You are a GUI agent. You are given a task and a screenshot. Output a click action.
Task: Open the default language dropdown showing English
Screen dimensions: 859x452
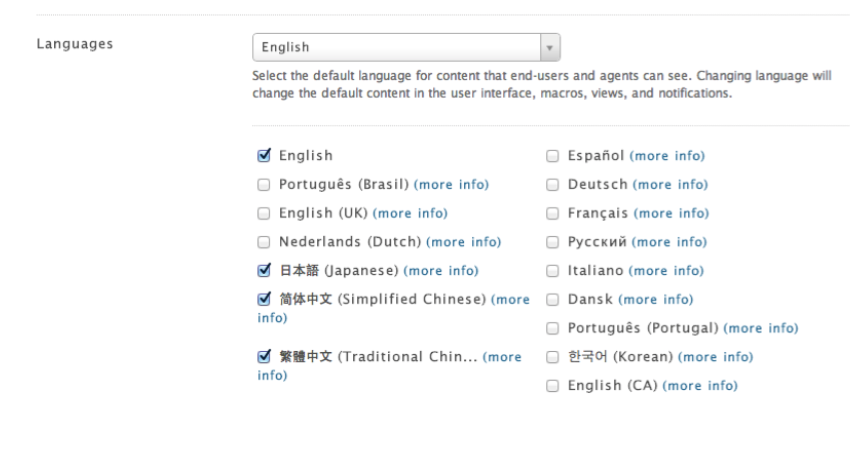pyautogui.click(x=406, y=47)
